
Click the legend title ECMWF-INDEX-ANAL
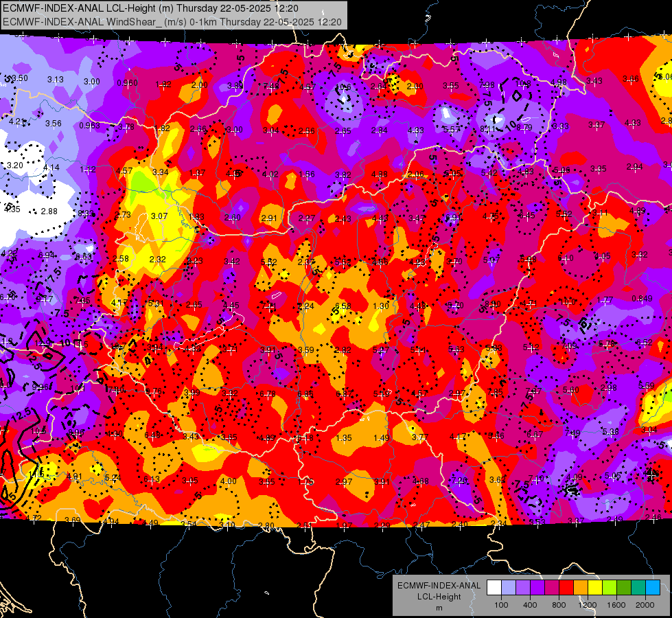pyautogui.click(x=439, y=586)
